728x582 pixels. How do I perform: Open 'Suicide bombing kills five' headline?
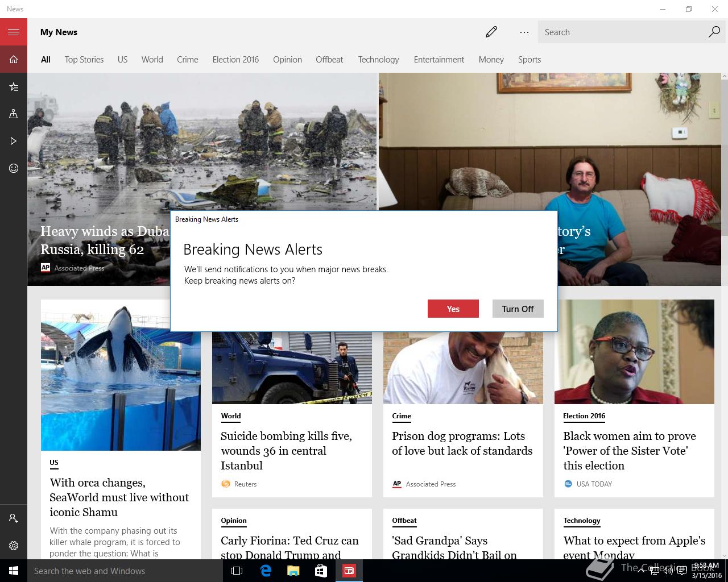coord(286,451)
